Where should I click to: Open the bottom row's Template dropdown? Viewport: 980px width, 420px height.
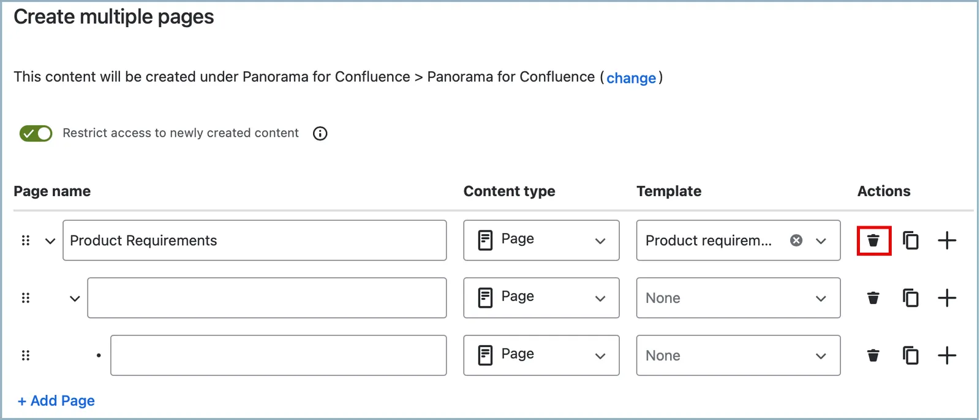click(x=738, y=356)
